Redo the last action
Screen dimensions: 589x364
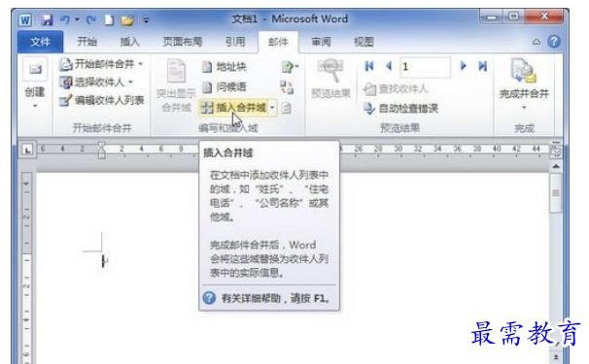coord(91,19)
